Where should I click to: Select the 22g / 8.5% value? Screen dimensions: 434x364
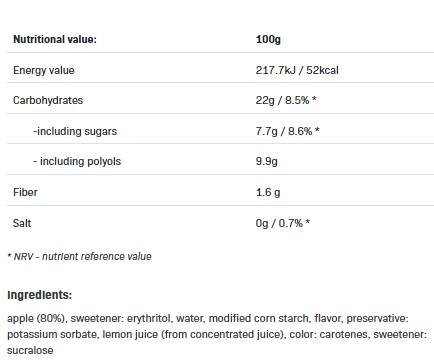click(286, 100)
